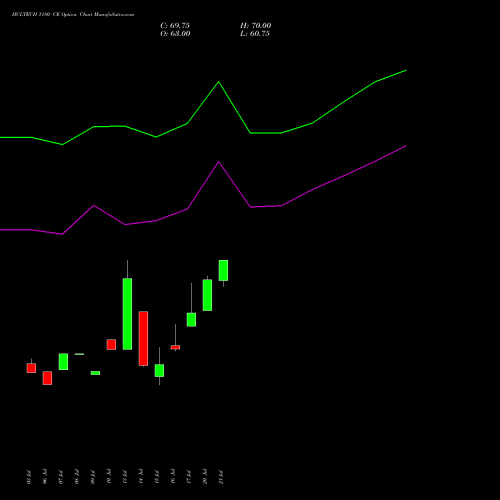
Task: Click the "06 Jul" date label
Action: pyautogui.click(x=45, y=477)
